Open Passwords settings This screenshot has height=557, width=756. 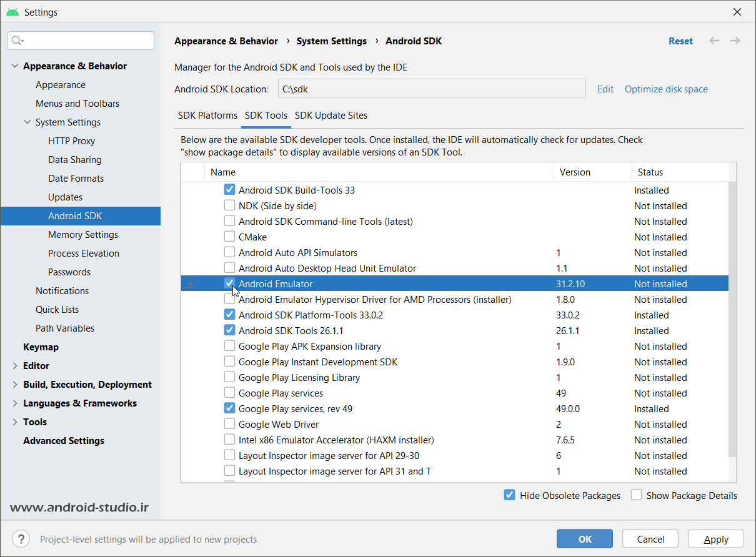pos(69,272)
